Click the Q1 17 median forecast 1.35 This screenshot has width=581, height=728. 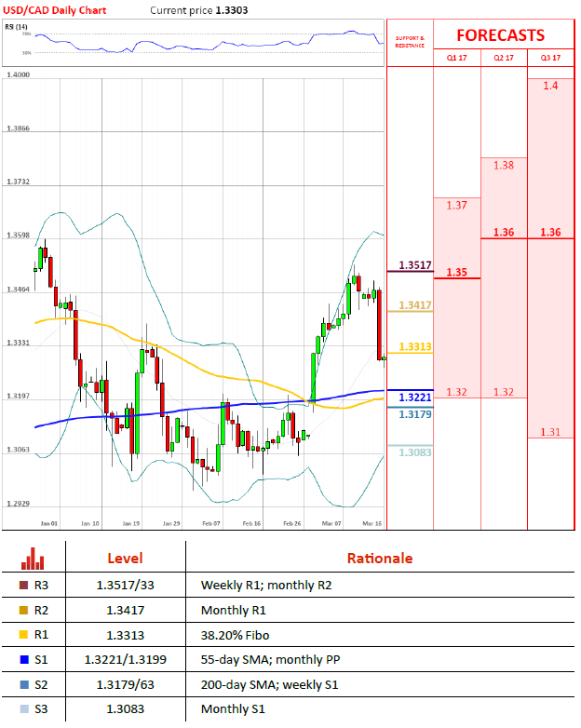456,272
